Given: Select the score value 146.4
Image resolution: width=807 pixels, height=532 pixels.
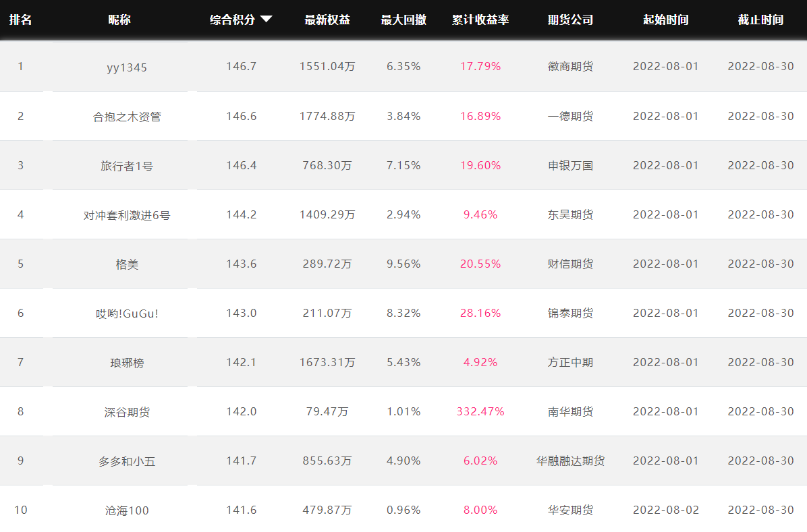Looking at the screenshot, I should [x=242, y=166].
